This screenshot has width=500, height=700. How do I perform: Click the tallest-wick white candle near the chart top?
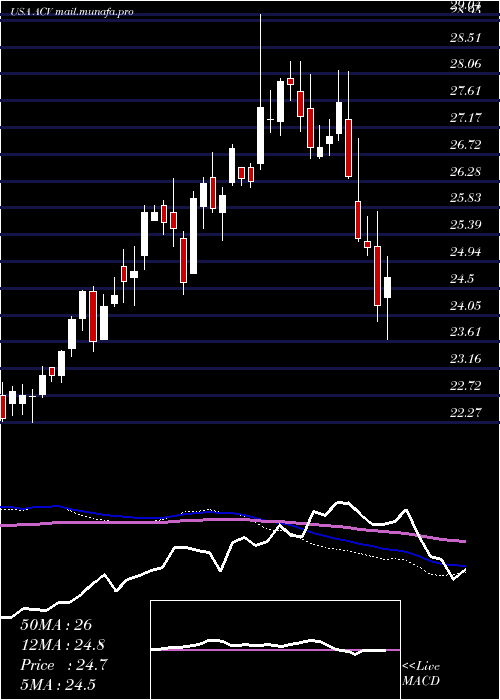click(x=260, y=135)
